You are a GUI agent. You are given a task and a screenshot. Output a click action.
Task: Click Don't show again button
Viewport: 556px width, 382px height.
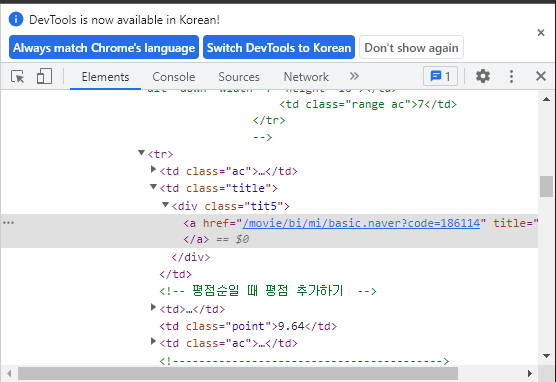click(x=411, y=48)
